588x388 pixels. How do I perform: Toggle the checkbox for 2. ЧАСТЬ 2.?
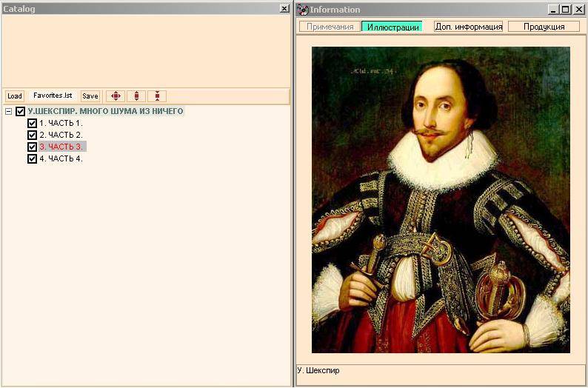click(33, 135)
